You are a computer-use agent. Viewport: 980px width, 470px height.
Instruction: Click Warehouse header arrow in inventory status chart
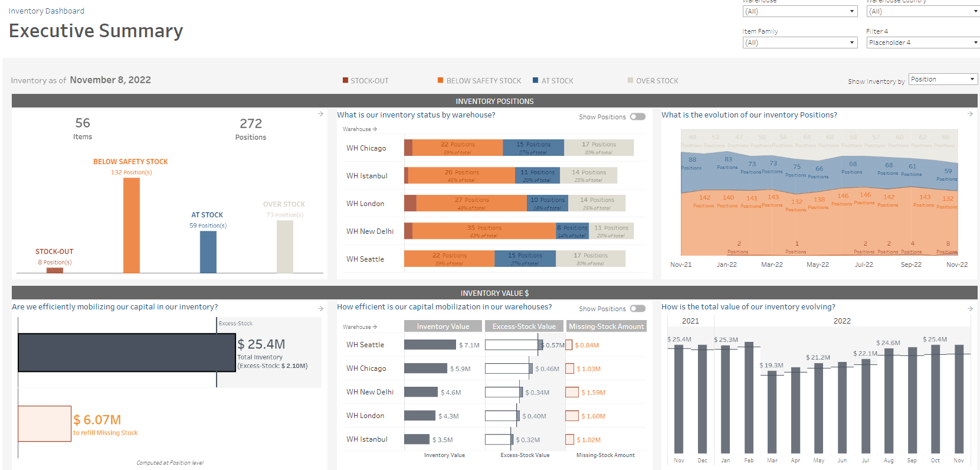point(375,129)
